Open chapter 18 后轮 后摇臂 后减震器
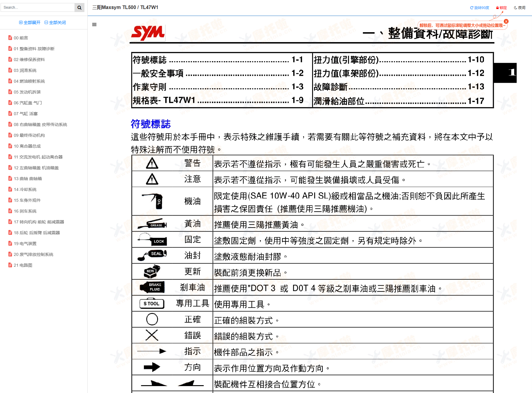 pyautogui.click(x=37, y=233)
